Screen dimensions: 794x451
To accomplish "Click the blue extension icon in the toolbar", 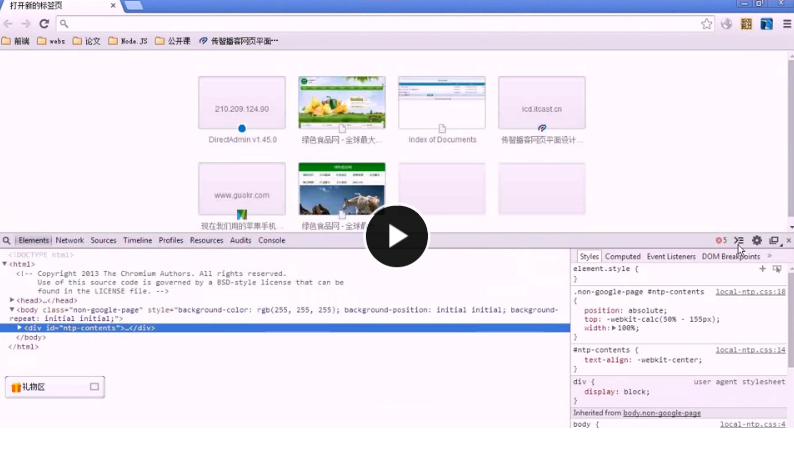I will point(766,24).
